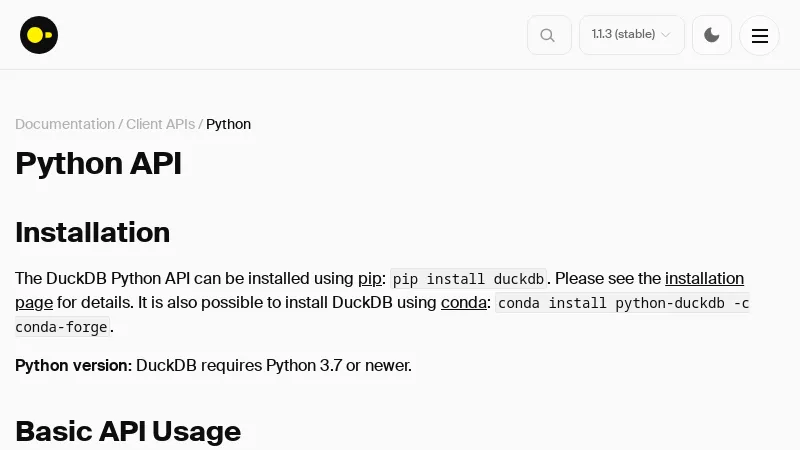This screenshot has height=450, width=800.
Task: Go to the Documentation breadcrumb
Action: (x=65, y=124)
